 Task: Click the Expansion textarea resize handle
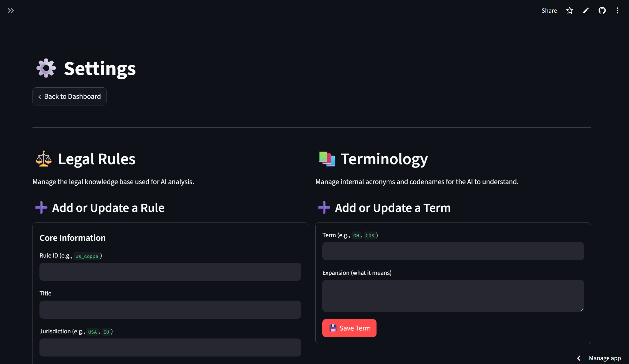point(582,310)
